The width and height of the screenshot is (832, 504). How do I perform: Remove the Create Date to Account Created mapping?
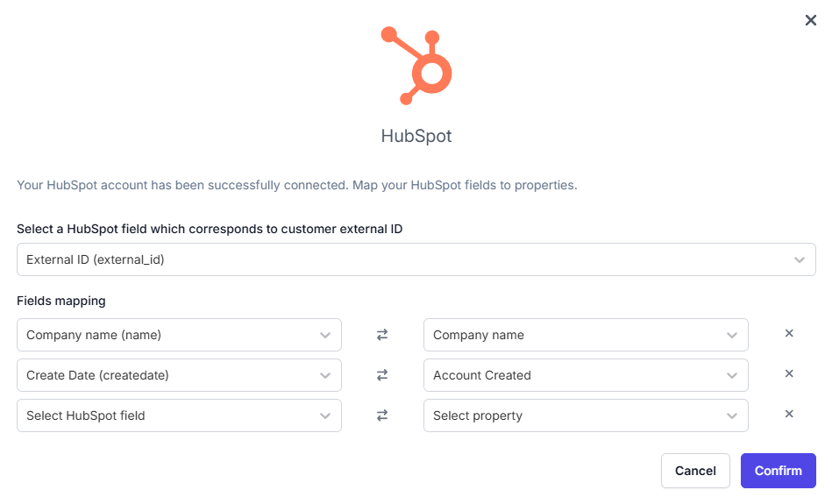click(789, 373)
